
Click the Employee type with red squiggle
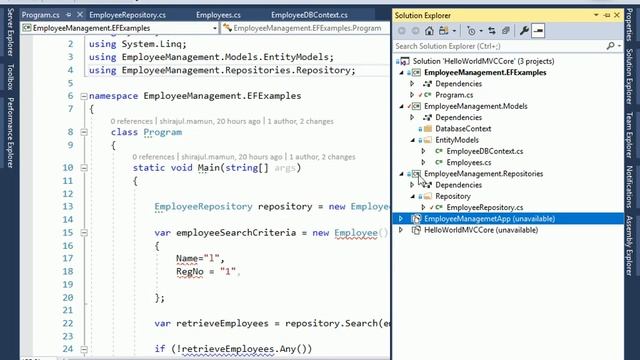point(356,233)
